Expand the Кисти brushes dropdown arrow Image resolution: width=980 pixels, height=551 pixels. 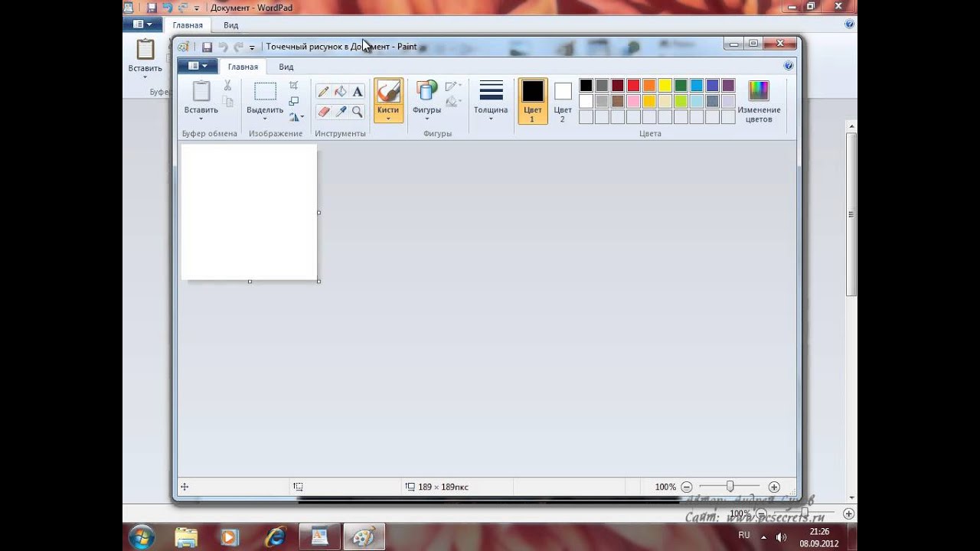pos(388,119)
